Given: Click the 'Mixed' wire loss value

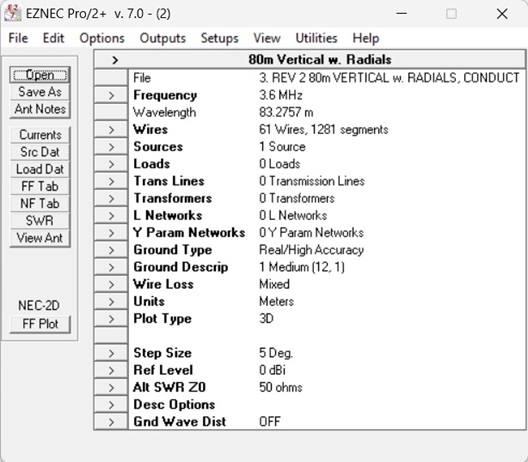Looking at the screenshot, I should coord(274,284).
